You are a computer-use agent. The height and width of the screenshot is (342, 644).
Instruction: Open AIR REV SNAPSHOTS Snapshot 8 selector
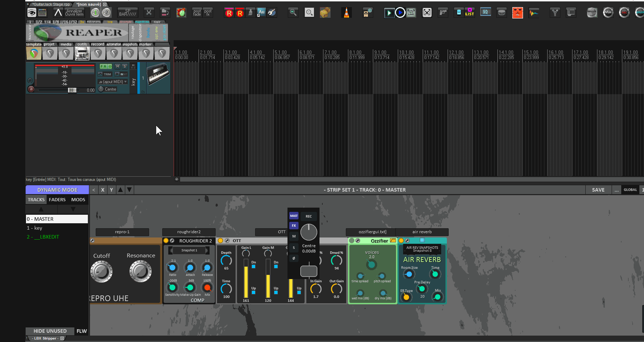[x=422, y=249]
